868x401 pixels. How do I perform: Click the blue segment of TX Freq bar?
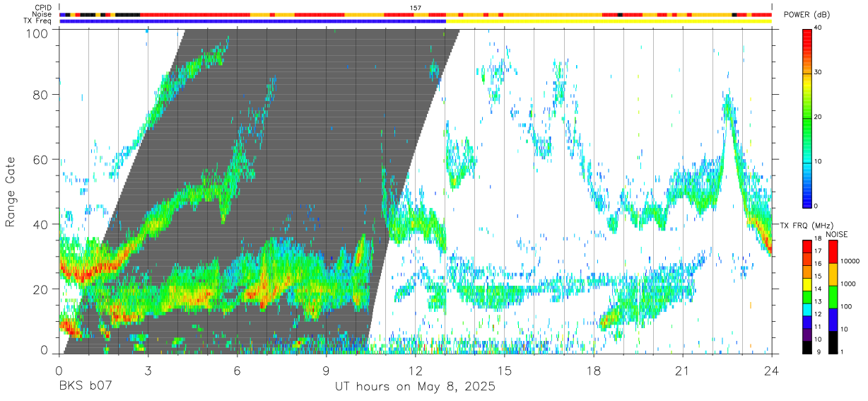coord(252,21)
